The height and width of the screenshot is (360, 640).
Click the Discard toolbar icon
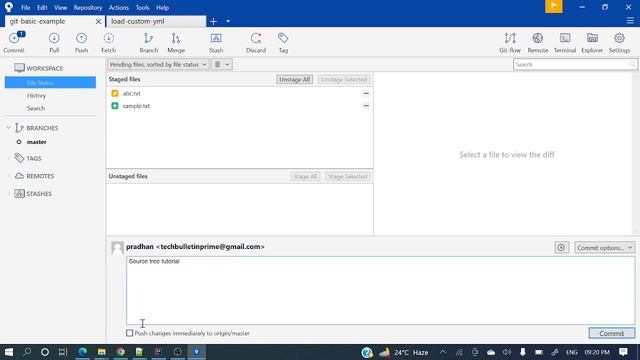tap(256, 42)
